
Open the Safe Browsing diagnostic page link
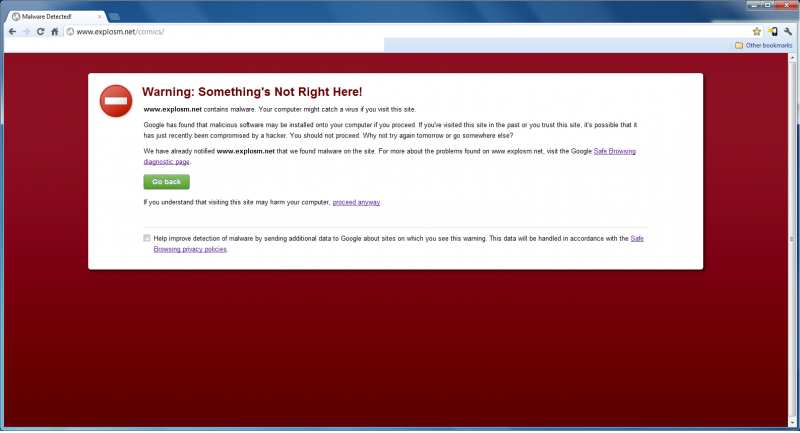point(614,151)
